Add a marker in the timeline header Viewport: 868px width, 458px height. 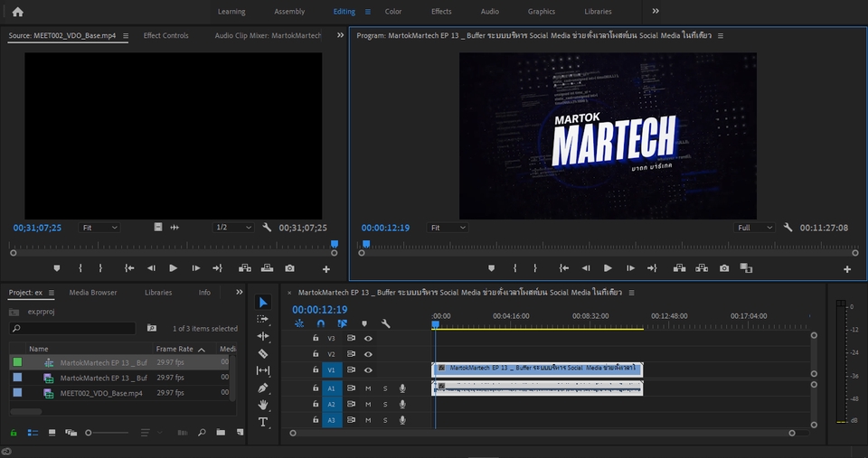tap(364, 323)
